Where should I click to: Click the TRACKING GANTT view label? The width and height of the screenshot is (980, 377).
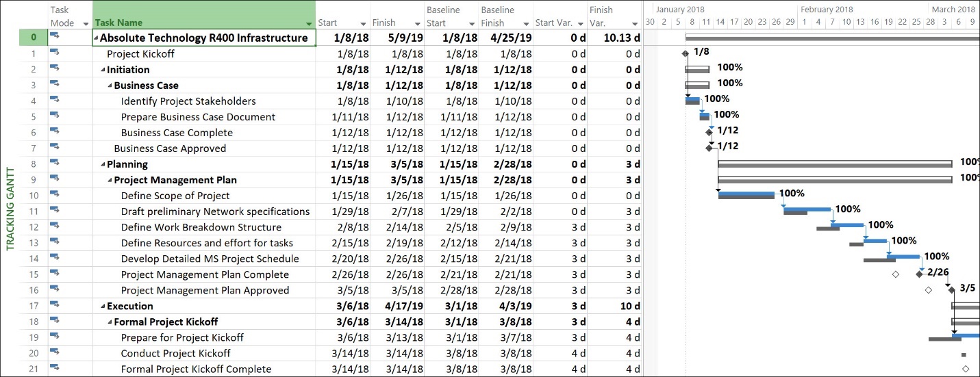tap(10, 209)
